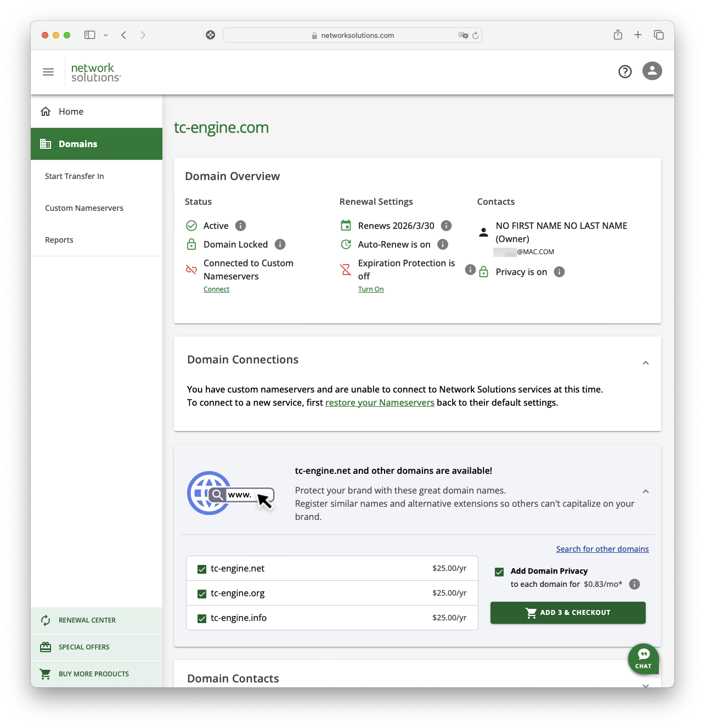Open Safari sidebar dropdown arrow
This screenshot has width=705, height=728.
point(105,35)
